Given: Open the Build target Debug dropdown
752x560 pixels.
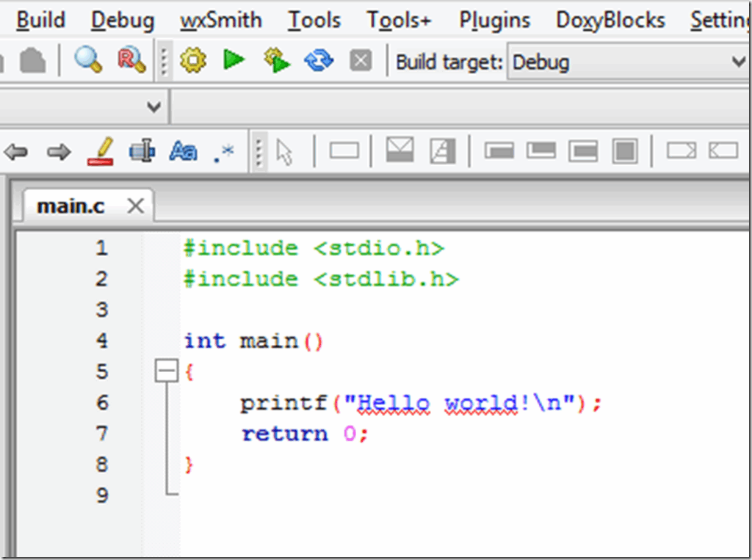Looking at the screenshot, I should [x=627, y=62].
